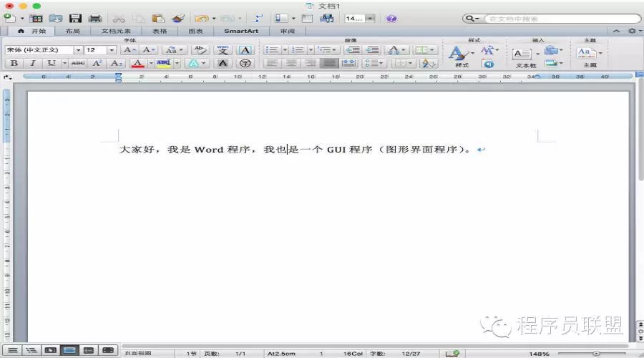Image resolution: width=644 pixels, height=358 pixels.
Task: Switch to the 审阅 tab
Action: (x=287, y=32)
